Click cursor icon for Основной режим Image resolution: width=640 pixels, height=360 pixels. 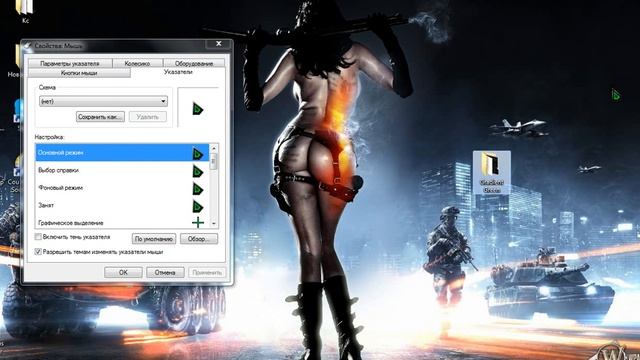pos(198,154)
